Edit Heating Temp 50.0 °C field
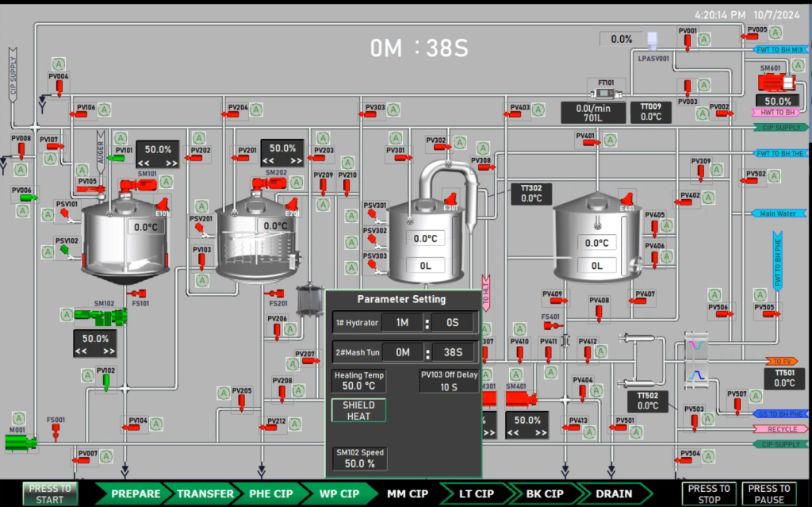This screenshot has width=812, height=507. (358, 381)
